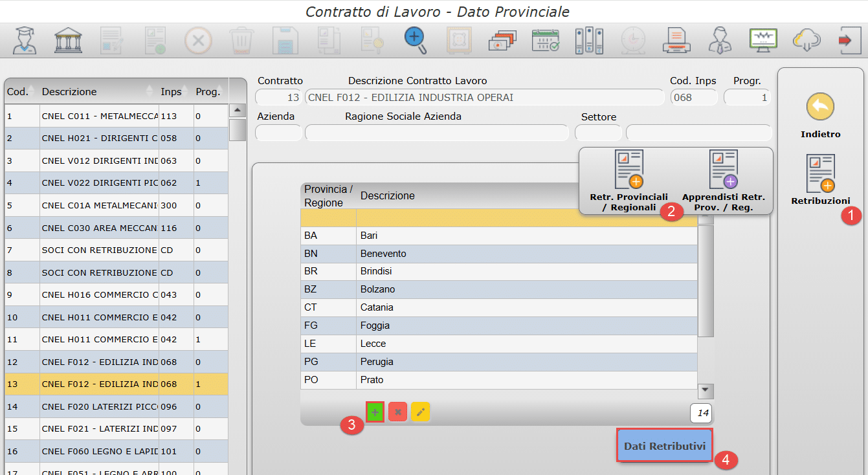Go back using the Indietro arrow
This screenshot has width=868, height=475.
coord(820,107)
